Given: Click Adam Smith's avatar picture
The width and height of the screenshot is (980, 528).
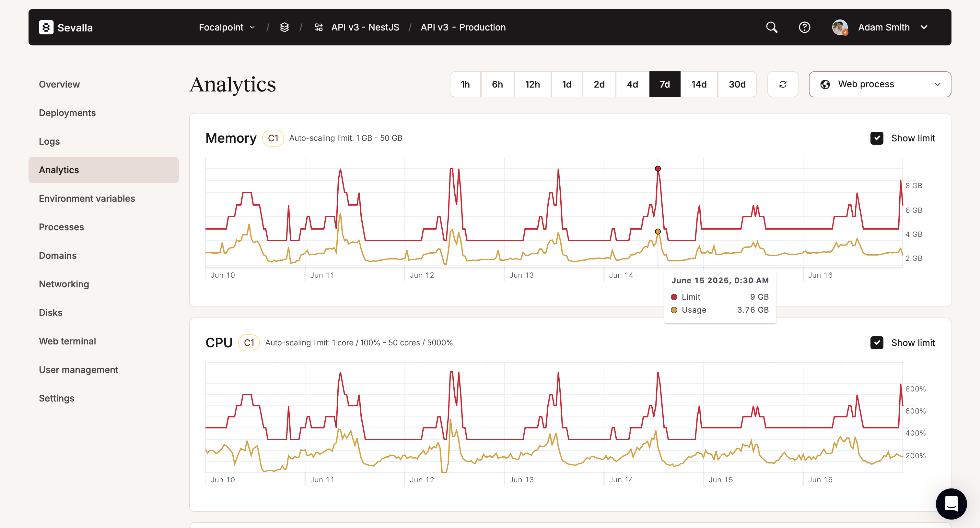Looking at the screenshot, I should coord(839,28).
